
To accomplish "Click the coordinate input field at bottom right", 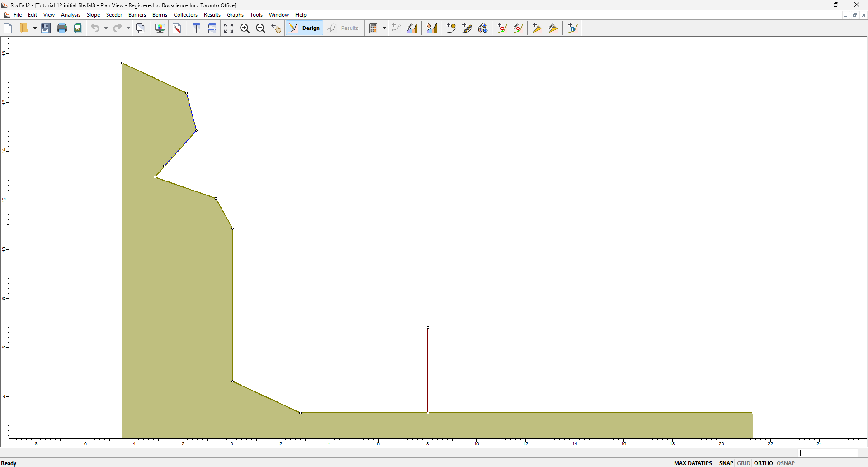I will click(828, 453).
